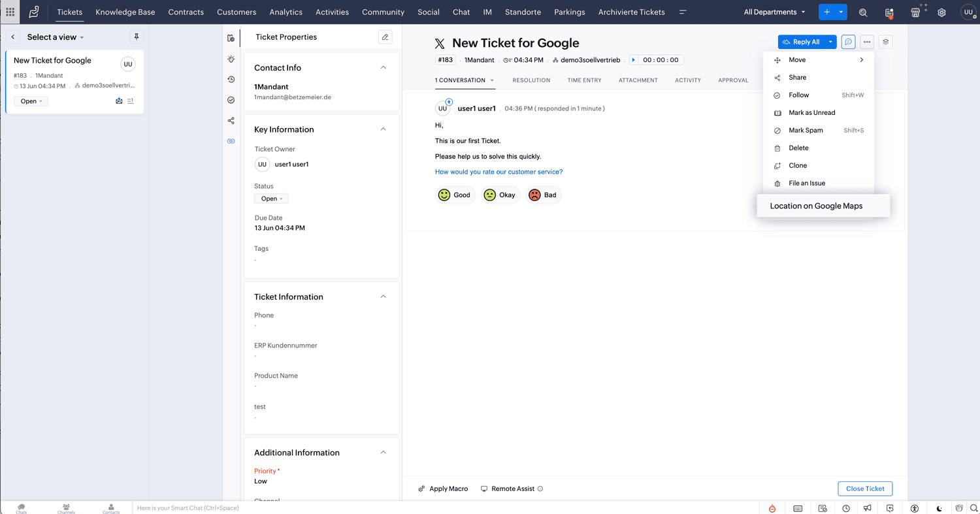
Task: Open the megaphone announcements icon
Action: [868, 508]
